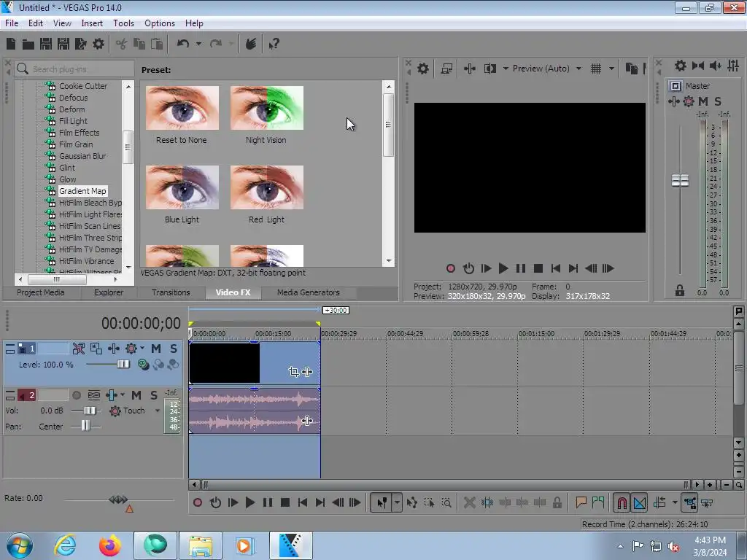Toggle Master bus Solo S button

pyautogui.click(x=718, y=101)
